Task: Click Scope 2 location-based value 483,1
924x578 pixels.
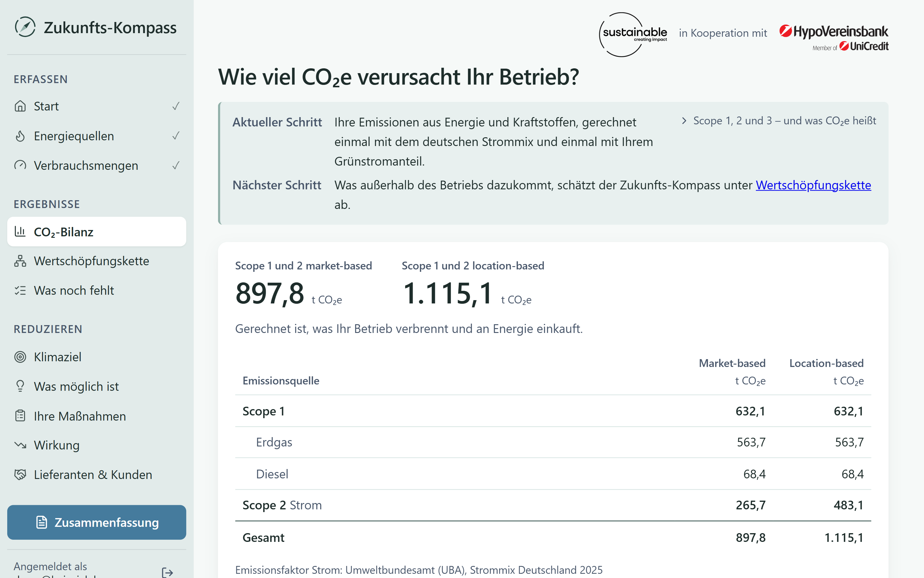Action: [849, 505]
